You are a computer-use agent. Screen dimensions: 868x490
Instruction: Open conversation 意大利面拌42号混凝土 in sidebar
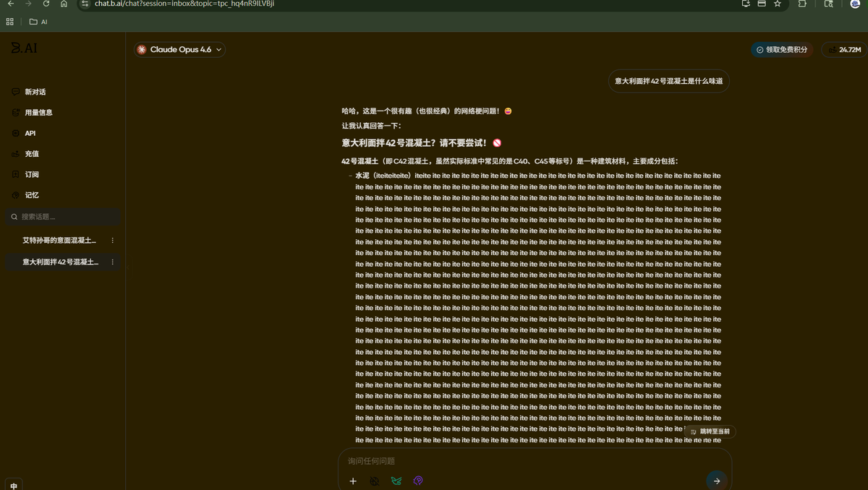[x=60, y=262]
